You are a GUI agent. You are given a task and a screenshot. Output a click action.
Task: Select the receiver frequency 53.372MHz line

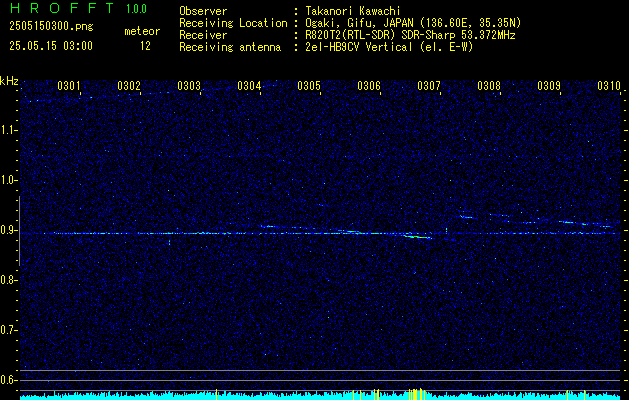(410, 35)
